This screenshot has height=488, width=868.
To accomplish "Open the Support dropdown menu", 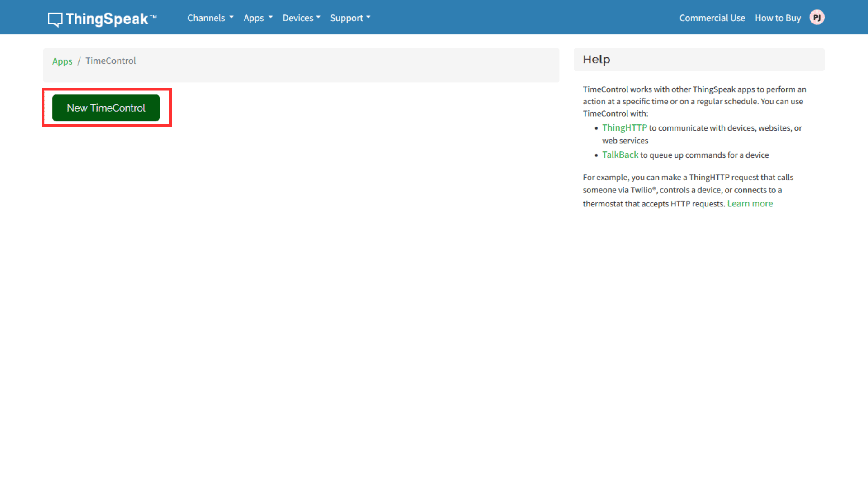I will [350, 18].
